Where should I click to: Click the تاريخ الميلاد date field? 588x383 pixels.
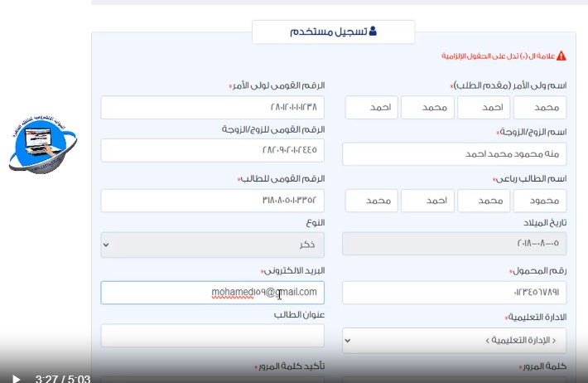[x=454, y=244]
